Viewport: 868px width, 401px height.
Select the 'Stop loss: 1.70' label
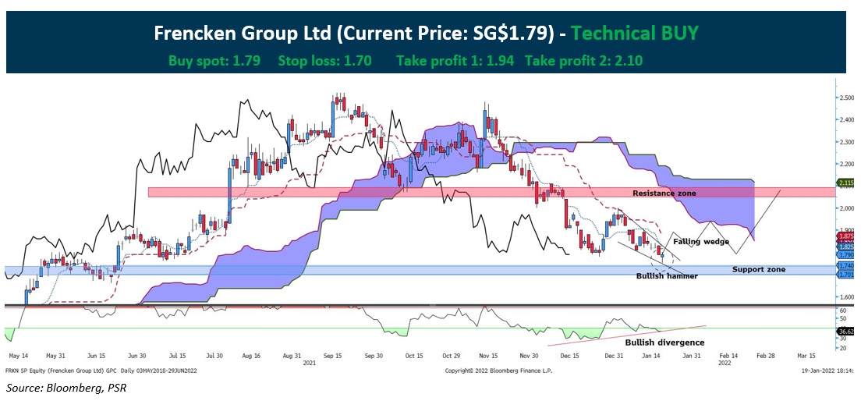coord(324,61)
